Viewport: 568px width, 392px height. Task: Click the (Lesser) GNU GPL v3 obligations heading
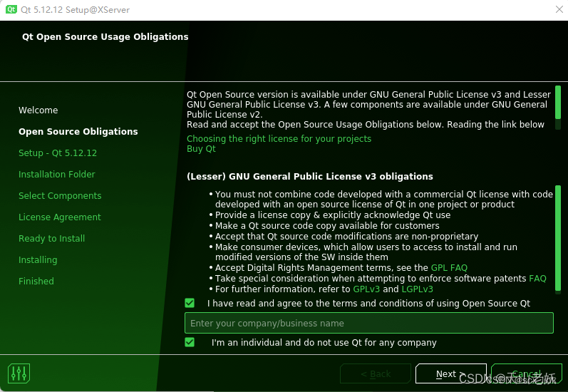[x=310, y=177]
